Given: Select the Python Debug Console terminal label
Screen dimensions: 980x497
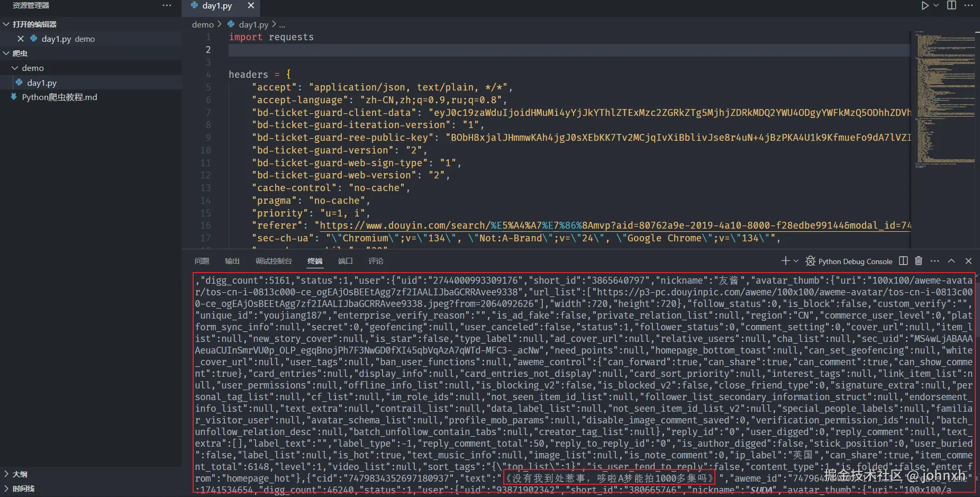Looking at the screenshot, I should tap(855, 261).
